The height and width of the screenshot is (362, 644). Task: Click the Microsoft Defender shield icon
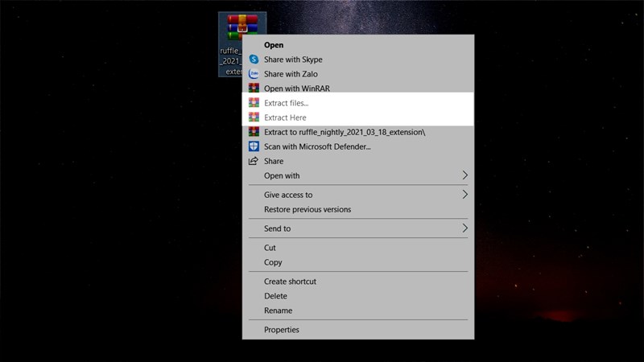tap(254, 146)
